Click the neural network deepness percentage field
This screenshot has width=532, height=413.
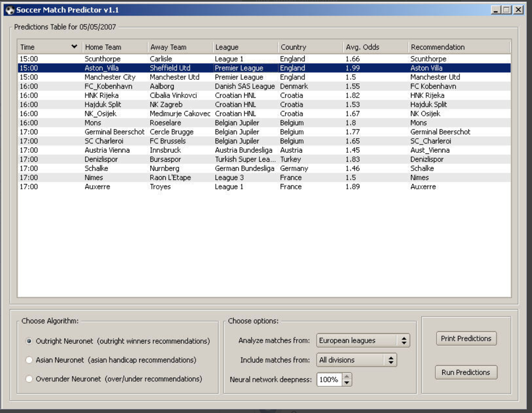coord(329,380)
